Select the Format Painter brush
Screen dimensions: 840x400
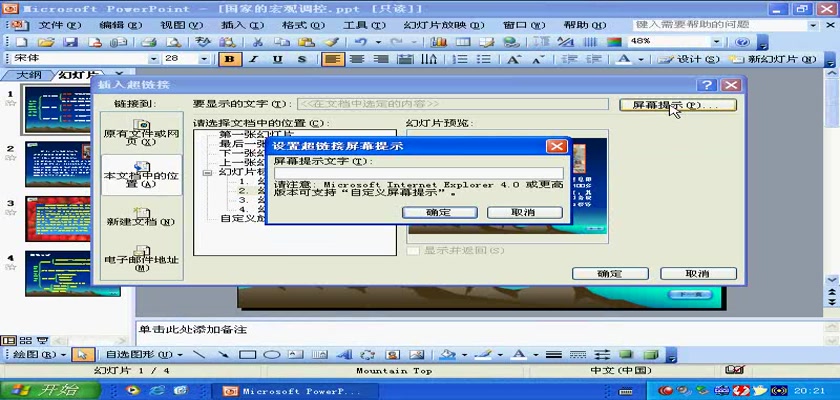pos(331,42)
